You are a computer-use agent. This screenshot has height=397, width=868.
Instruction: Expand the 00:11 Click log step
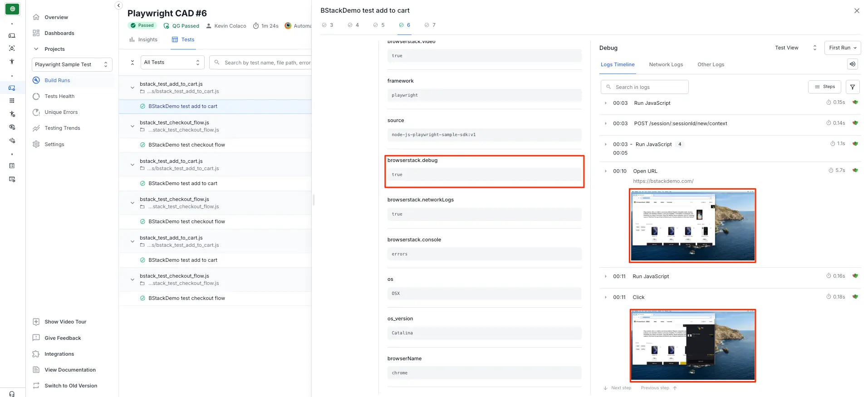click(606, 298)
